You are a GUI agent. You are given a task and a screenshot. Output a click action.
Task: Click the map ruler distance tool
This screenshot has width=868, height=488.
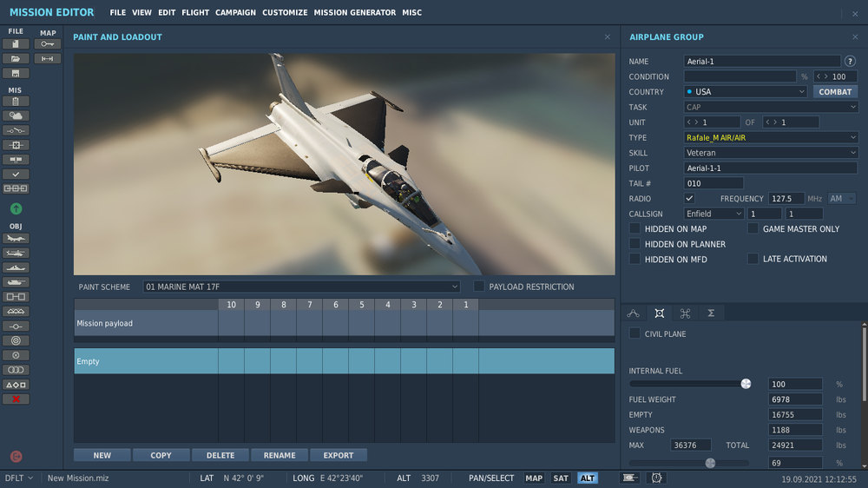47,59
